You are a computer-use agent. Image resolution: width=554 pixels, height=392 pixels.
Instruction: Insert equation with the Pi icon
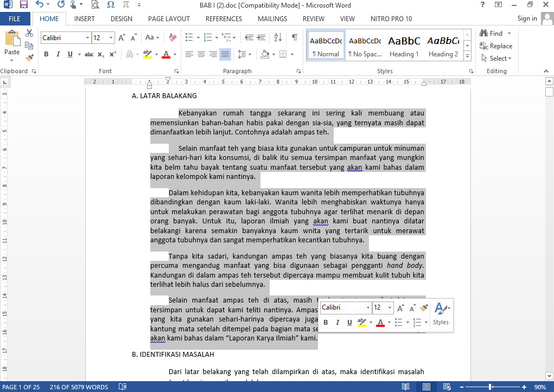[x=126, y=4]
